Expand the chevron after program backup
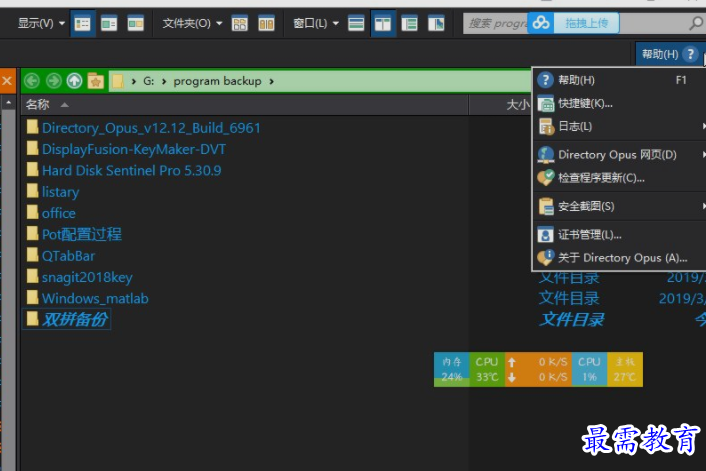Viewport: 706px width, 471px height. coord(272,82)
